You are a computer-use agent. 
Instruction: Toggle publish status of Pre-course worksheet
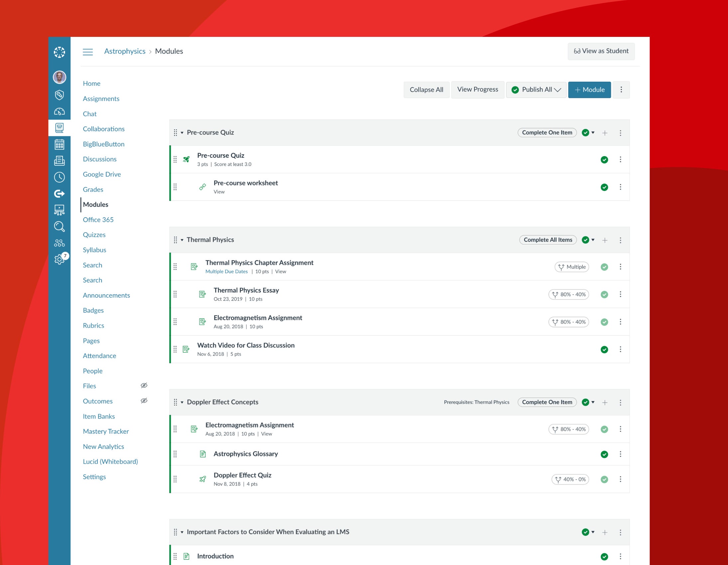[x=604, y=187]
